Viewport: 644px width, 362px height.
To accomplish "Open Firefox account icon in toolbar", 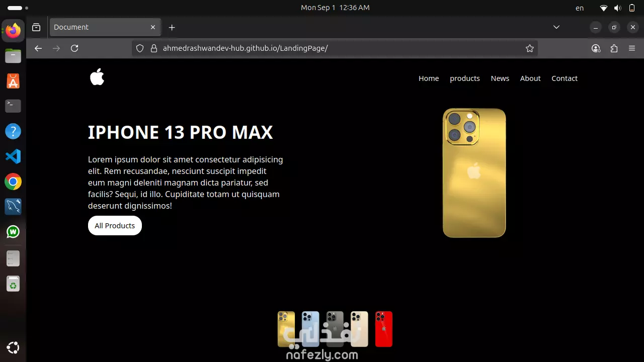I will tap(596, 48).
